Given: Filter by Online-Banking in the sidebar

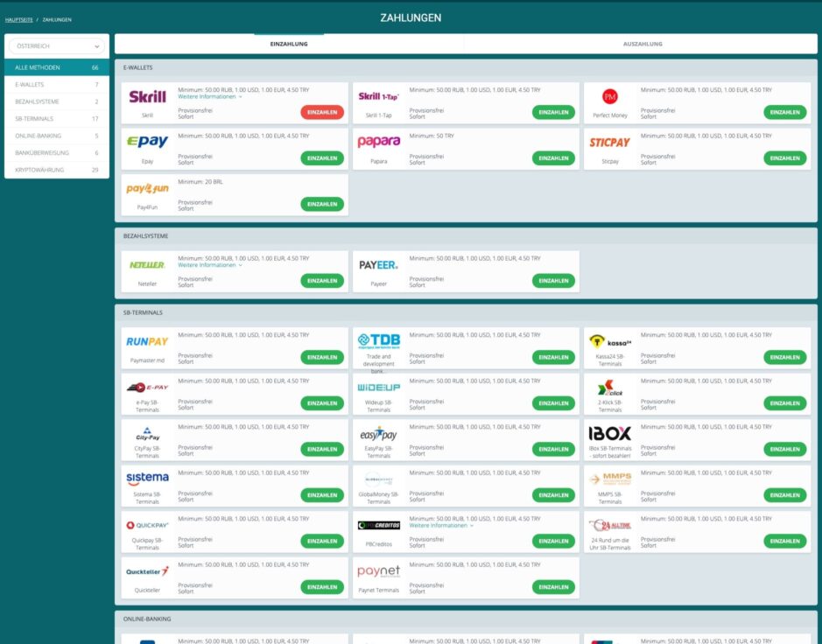Looking at the screenshot, I should point(57,136).
